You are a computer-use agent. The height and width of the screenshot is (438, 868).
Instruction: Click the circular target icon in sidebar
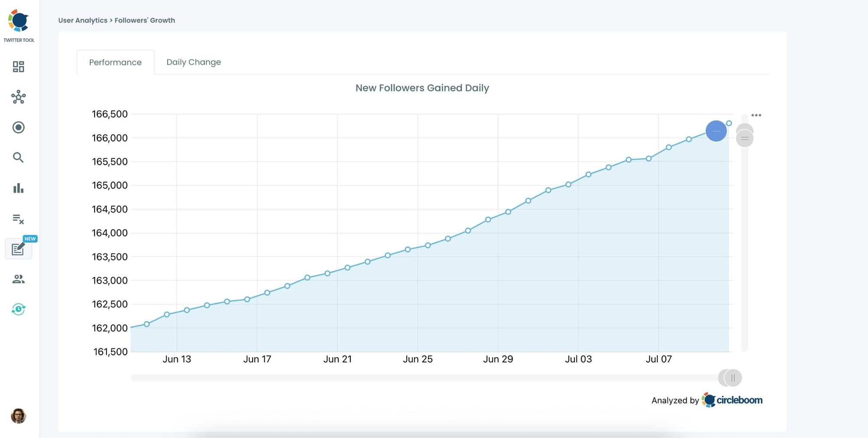(x=18, y=127)
